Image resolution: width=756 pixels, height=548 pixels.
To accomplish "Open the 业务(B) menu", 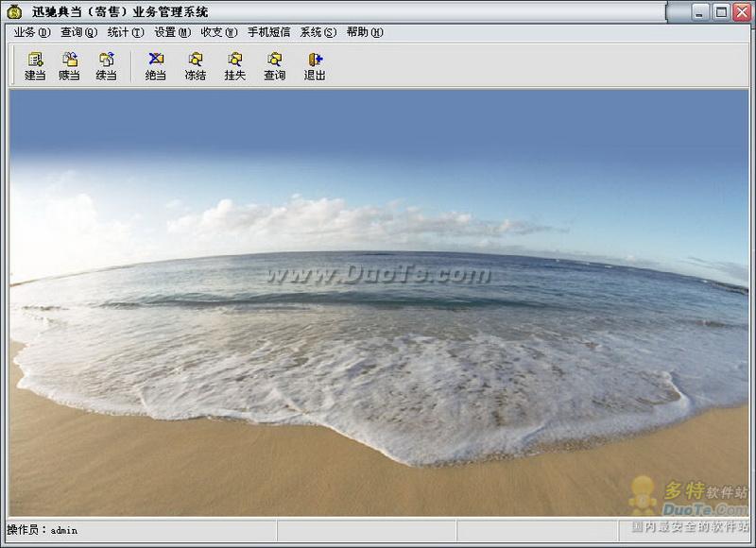I will (x=32, y=32).
